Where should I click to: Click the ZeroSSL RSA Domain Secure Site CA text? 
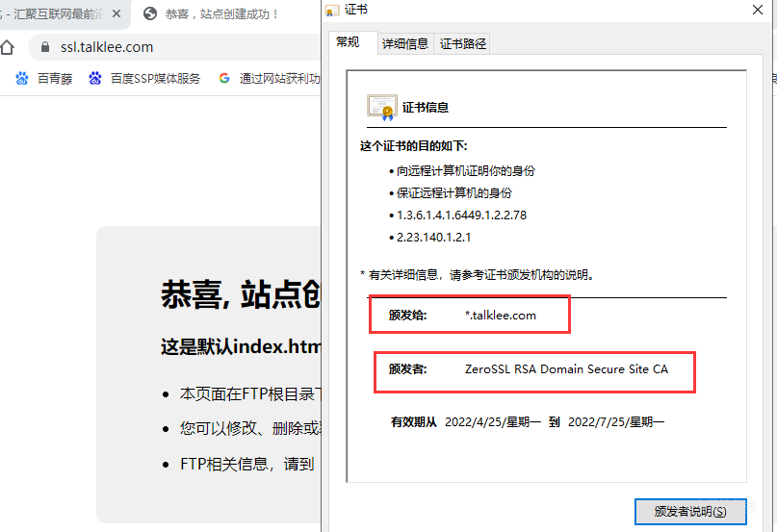565,369
